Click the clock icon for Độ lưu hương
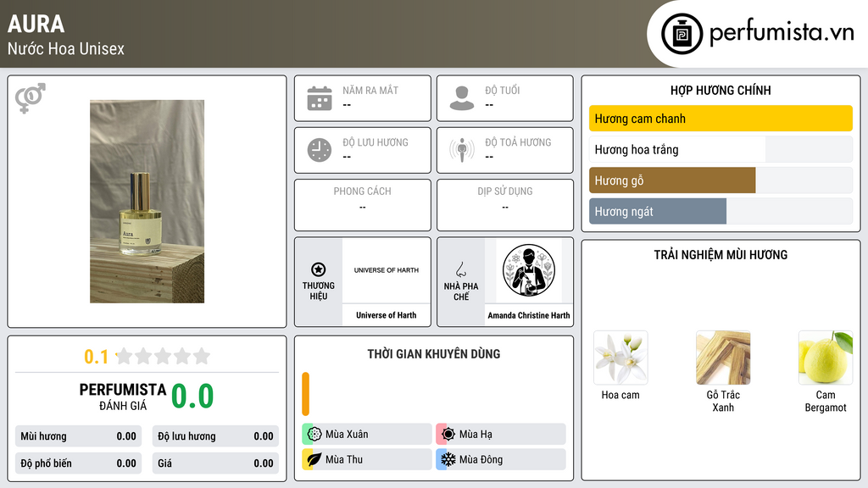868x488 pixels. pyautogui.click(x=320, y=150)
